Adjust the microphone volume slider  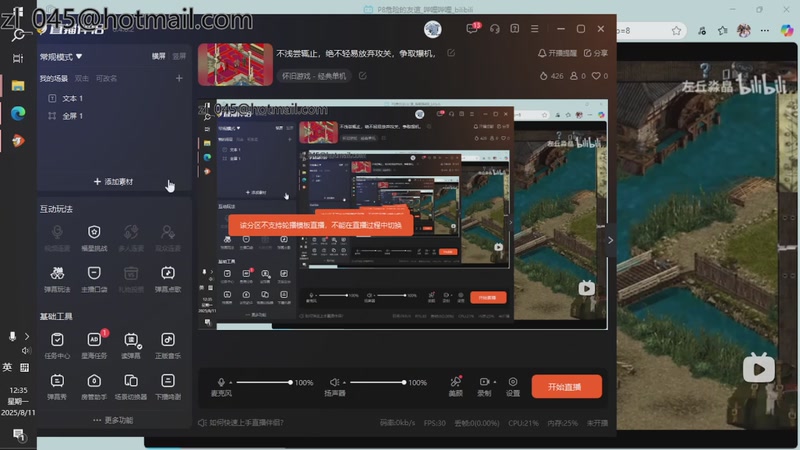264,382
